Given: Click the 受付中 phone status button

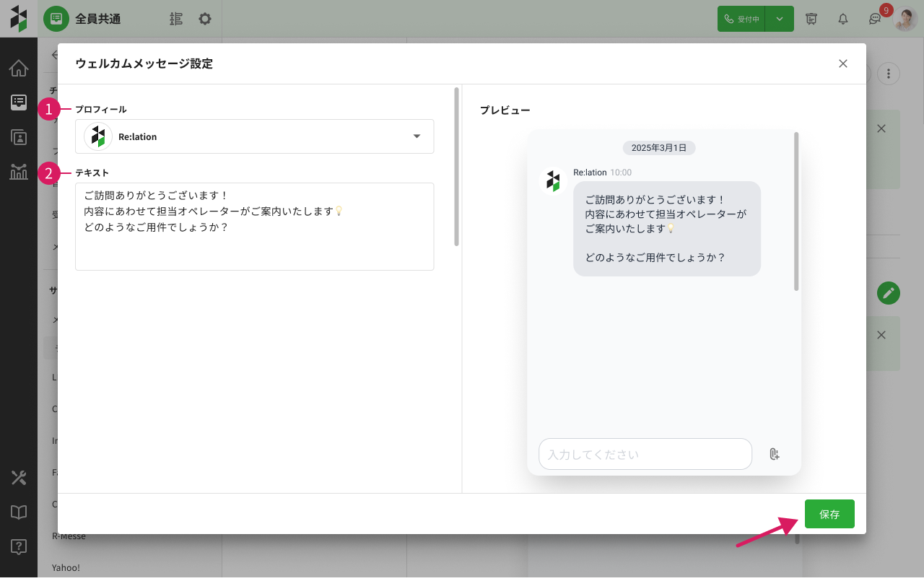Looking at the screenshot, I should (741, 19).
